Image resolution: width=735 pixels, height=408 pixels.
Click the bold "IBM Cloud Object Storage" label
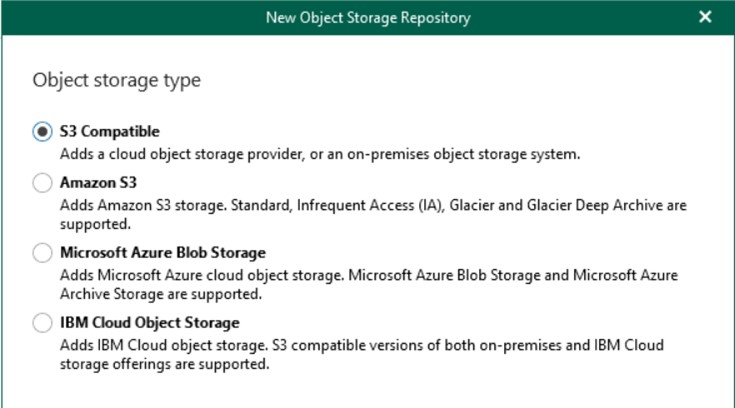tap(150, 323)
